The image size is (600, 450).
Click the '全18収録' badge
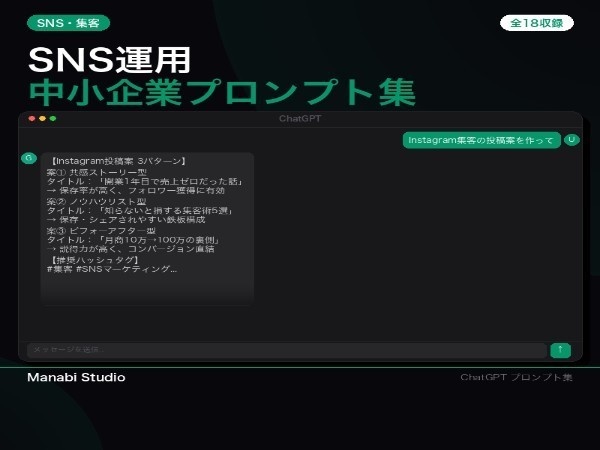pyautogui.click(x=536, y=23)
